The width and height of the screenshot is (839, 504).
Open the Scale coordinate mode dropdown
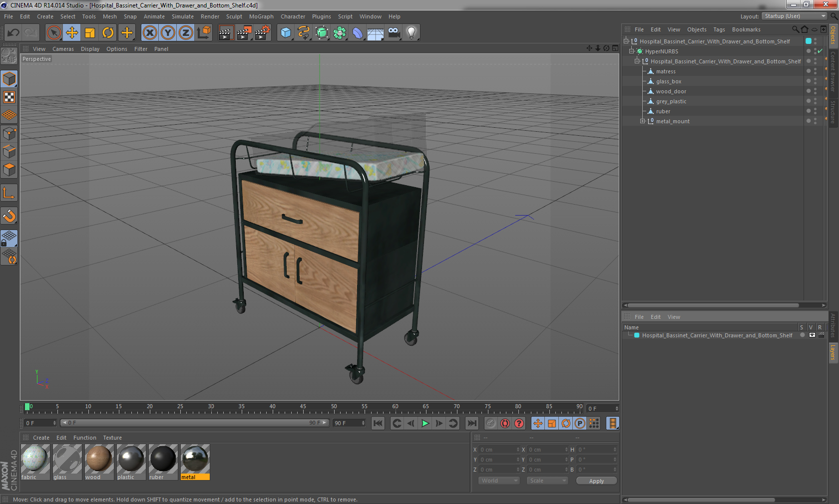coord(547,481)
